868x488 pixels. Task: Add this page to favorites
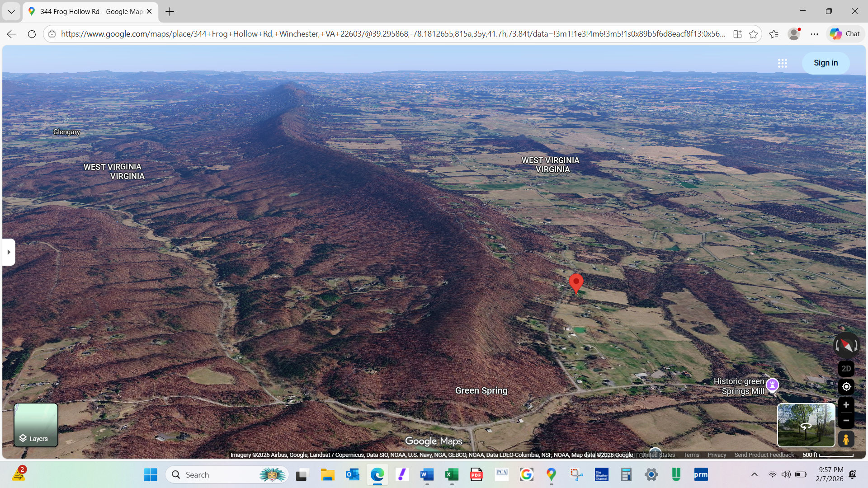tap(753, 34)
